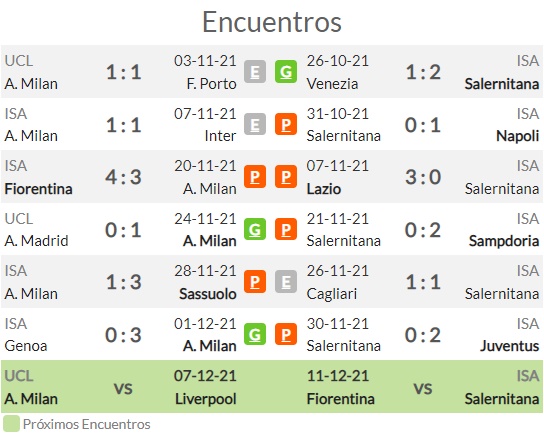The height and width of the screenshot is (435, 544).
Task: Open the 0:3 Genoa vs Milan score
Action: pyautogui.click(x=124, y=335)
